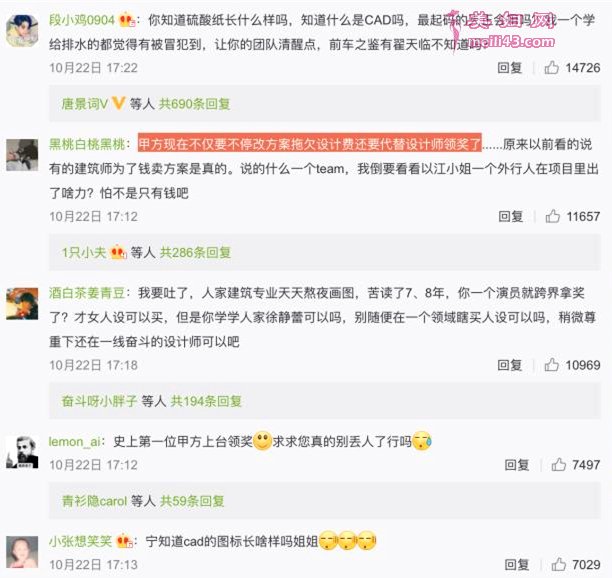This screenshot has width=612, height=578.
Task: Open 青衫隐carol's profile link
Action: [94, 501]
